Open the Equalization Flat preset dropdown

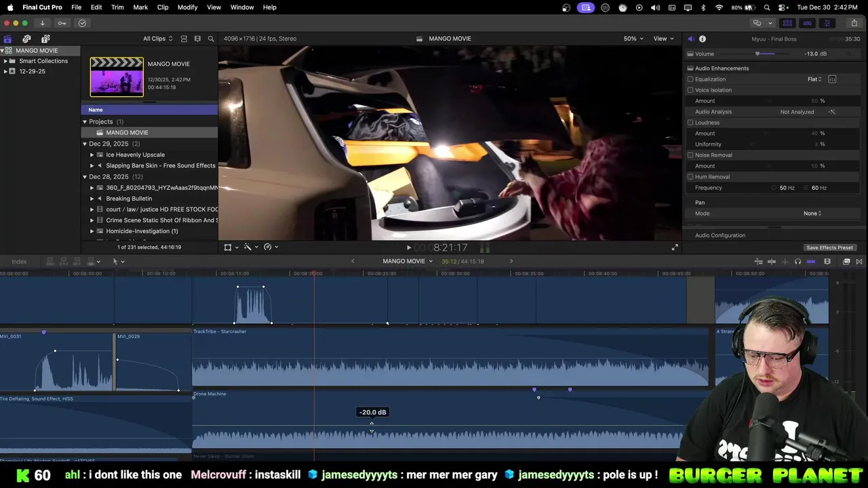tap(814, 79)
